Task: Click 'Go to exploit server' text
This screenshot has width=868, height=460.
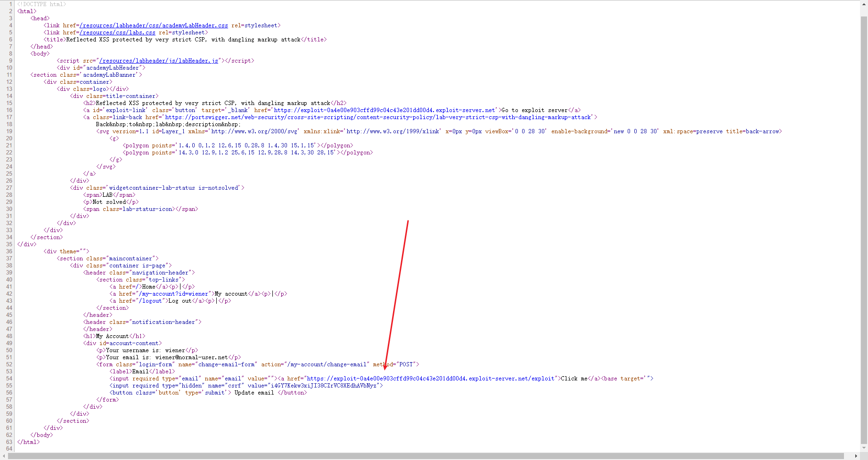Action: tap(534, 110)
